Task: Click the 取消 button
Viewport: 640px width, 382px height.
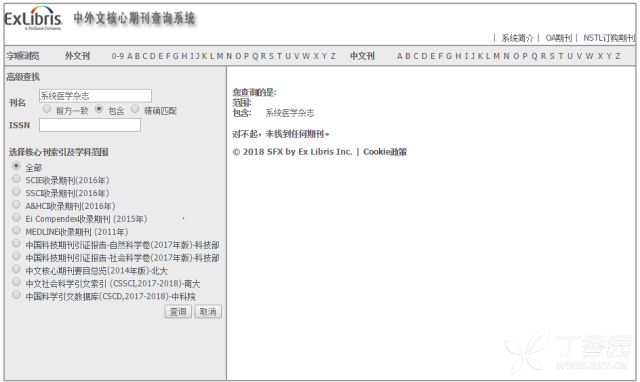Action: tap(208, 311)
